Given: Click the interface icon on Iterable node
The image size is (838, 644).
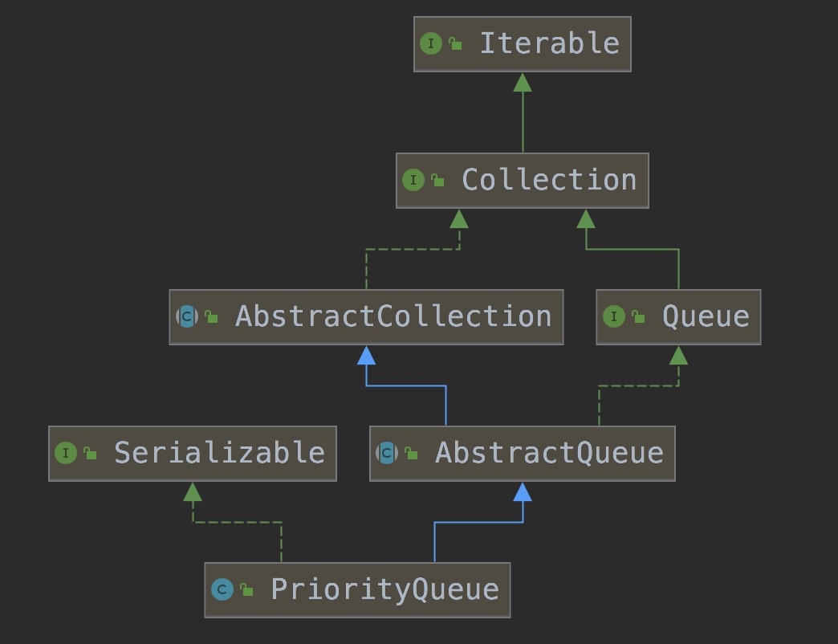Looking at the screenshot, I should pyautogui.click(x=431, y=43).
